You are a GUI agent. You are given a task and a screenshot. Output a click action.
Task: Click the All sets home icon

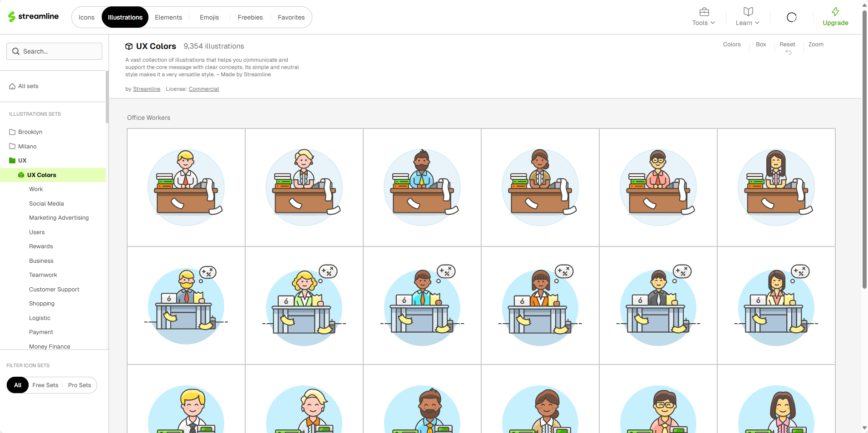(12, 86)
